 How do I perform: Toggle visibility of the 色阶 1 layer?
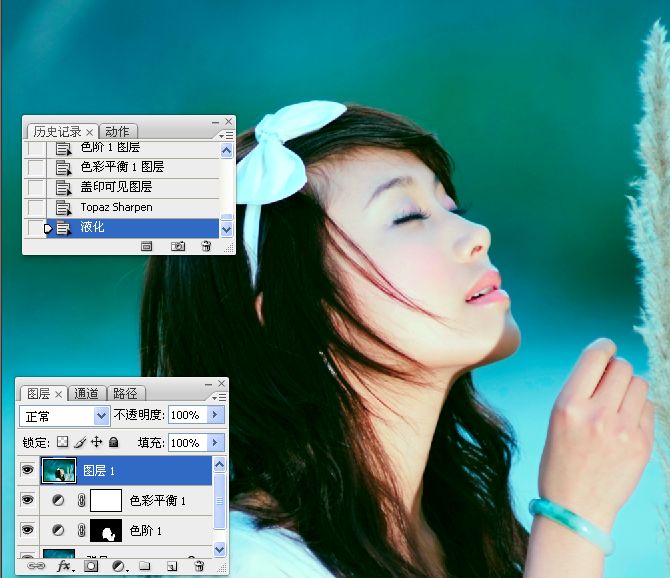click(x=27, y=530)
